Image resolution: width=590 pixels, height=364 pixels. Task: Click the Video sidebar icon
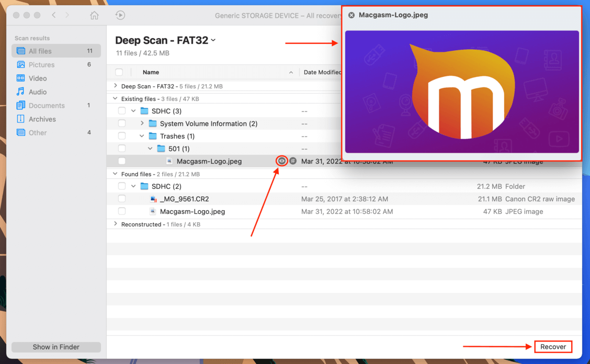[x=21, y=78]
